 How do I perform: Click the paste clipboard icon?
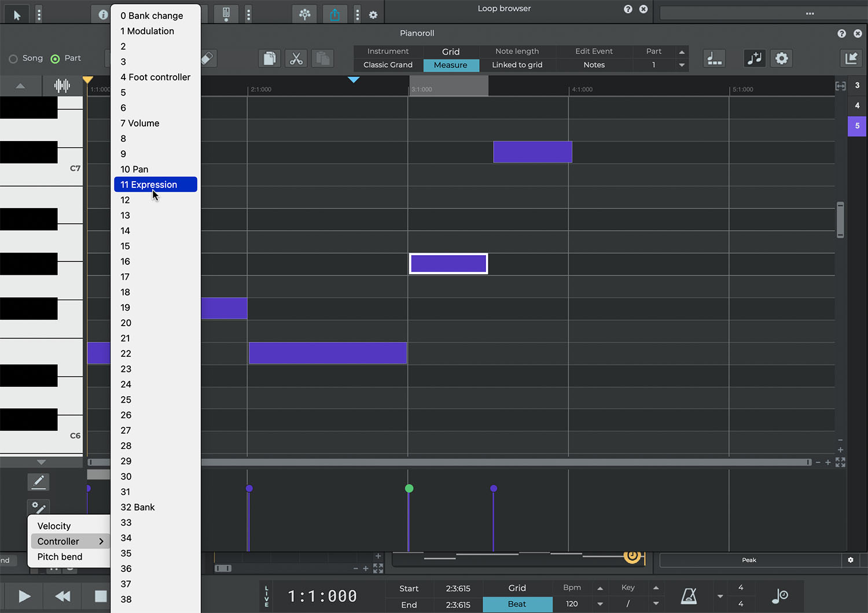click(x=323, y=58)
